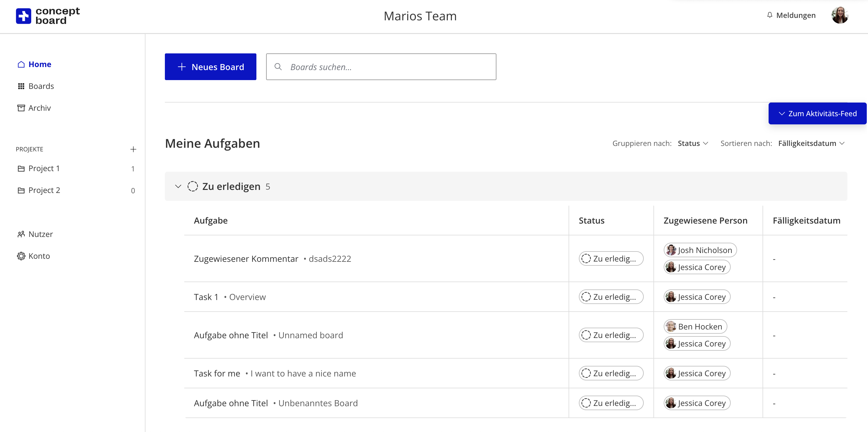
Task: Open the user profile avatar
Action: [839, 15]
